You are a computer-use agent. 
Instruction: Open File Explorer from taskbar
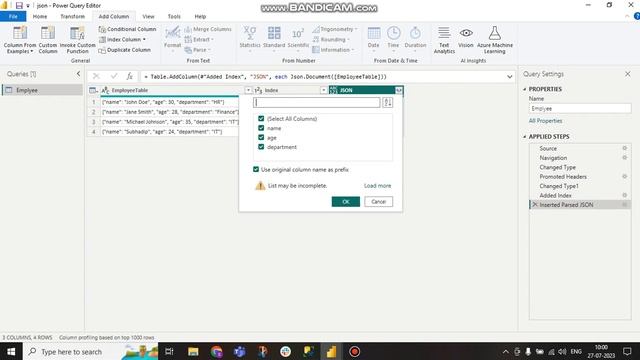point(193,351)
